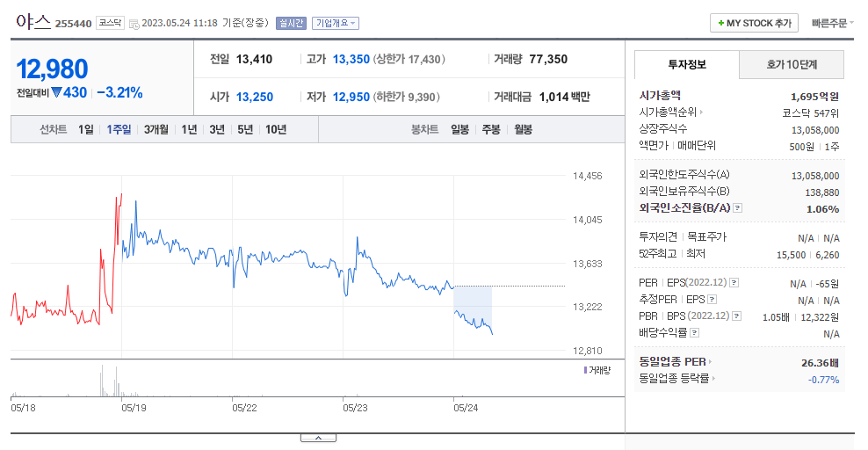Screen dimensions: 868x450
Task: Click the 05/22 date on the chart axis
Action: (245, 408)
